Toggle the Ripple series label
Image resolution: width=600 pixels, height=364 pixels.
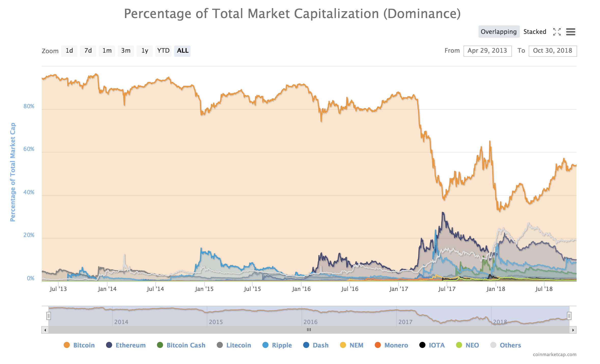tap(282, 345)
